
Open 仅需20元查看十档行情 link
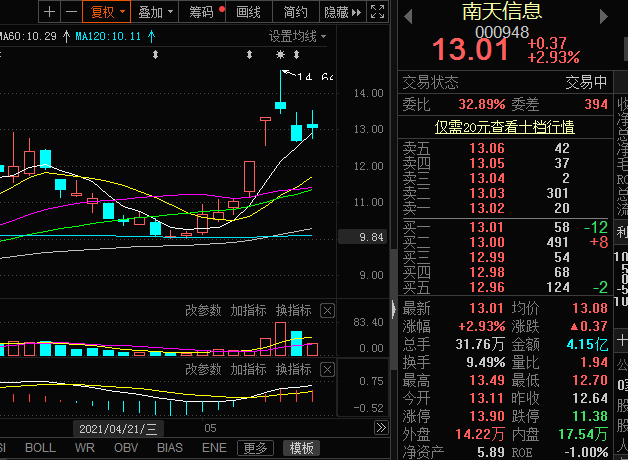(x=505, y=127)
